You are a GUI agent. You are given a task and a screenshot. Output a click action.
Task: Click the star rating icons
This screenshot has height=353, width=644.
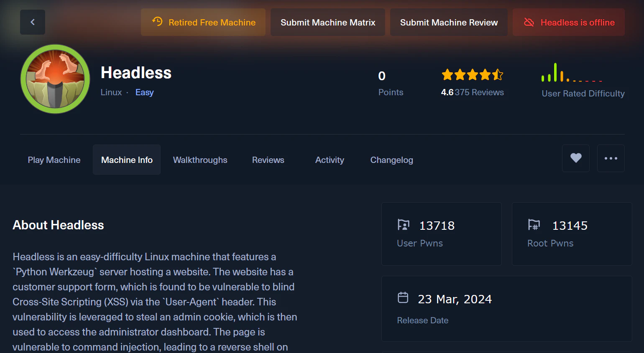[472, 75]
